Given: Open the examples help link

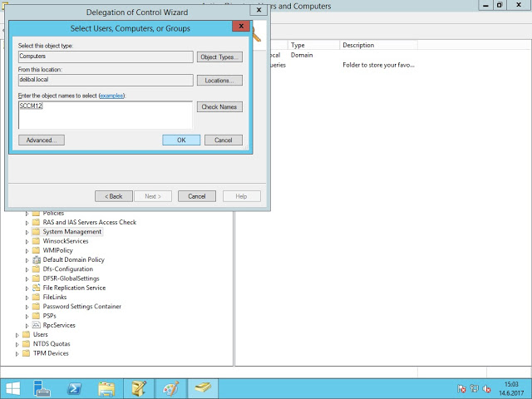Looking at the screenshot, I should pos(111,96).
